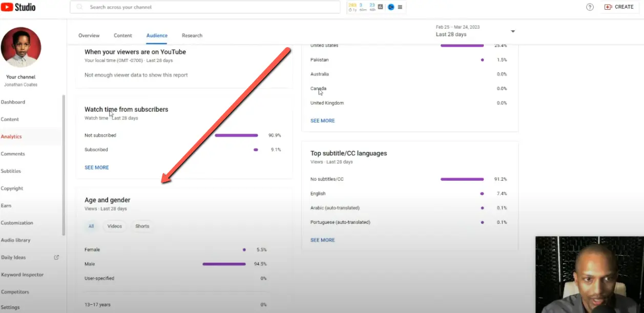Enable the All filter chip
Screen dimensions: 644x313
91,226
